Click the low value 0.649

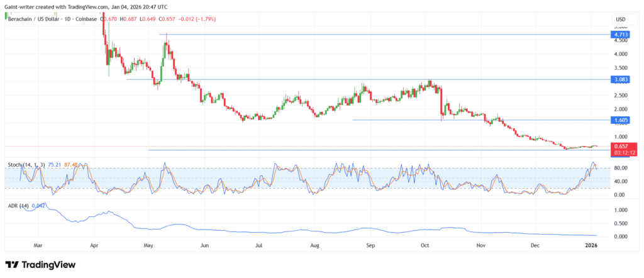(148, 19)
